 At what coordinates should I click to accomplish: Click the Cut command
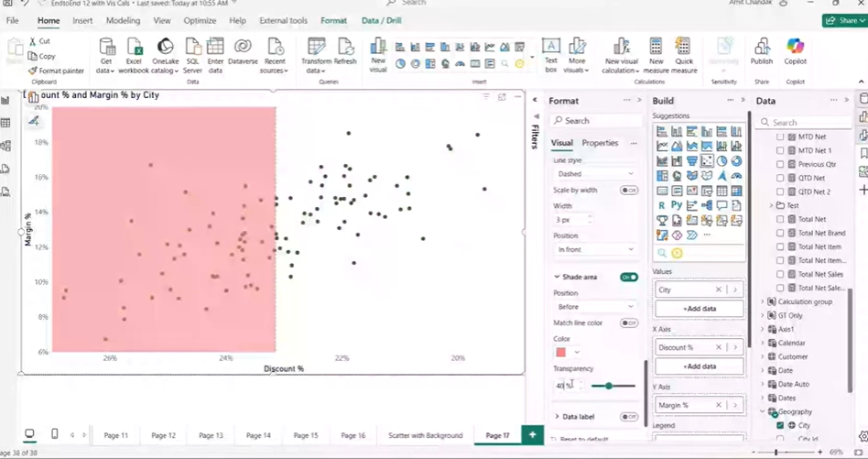(x=40, y=41)
